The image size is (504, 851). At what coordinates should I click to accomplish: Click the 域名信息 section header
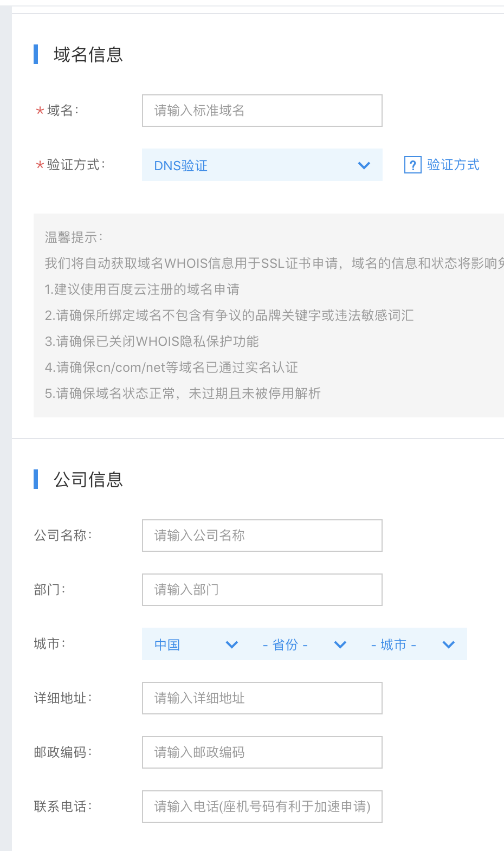[88, 55]
